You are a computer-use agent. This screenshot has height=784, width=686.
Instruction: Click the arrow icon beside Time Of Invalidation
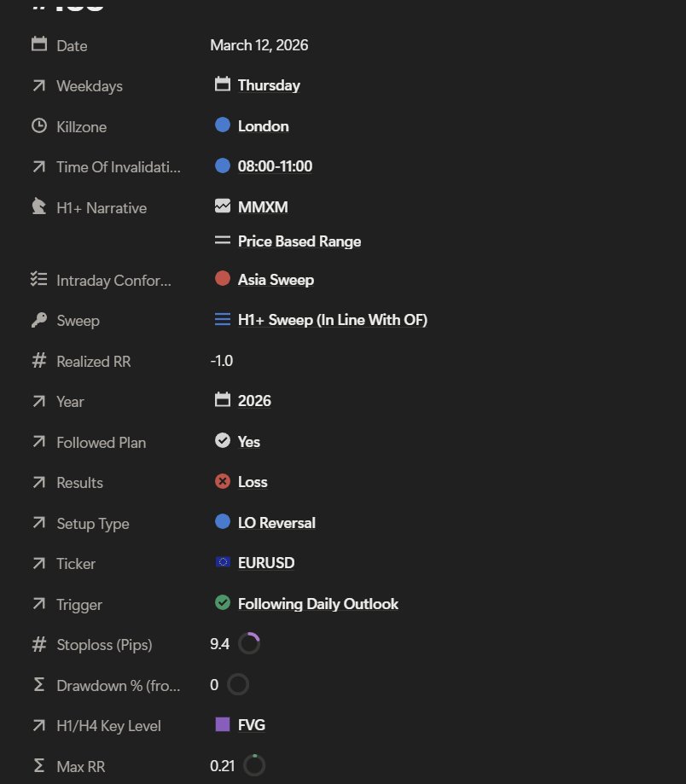tap(39, 167)
